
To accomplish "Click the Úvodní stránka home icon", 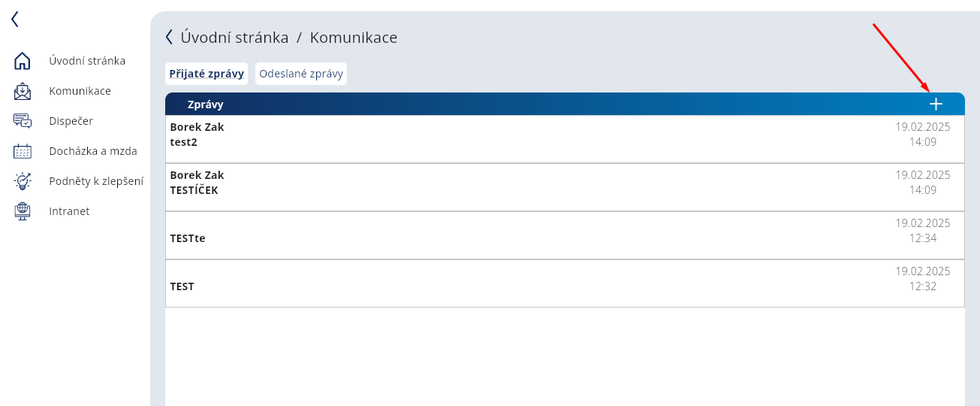I will [23, 61].
